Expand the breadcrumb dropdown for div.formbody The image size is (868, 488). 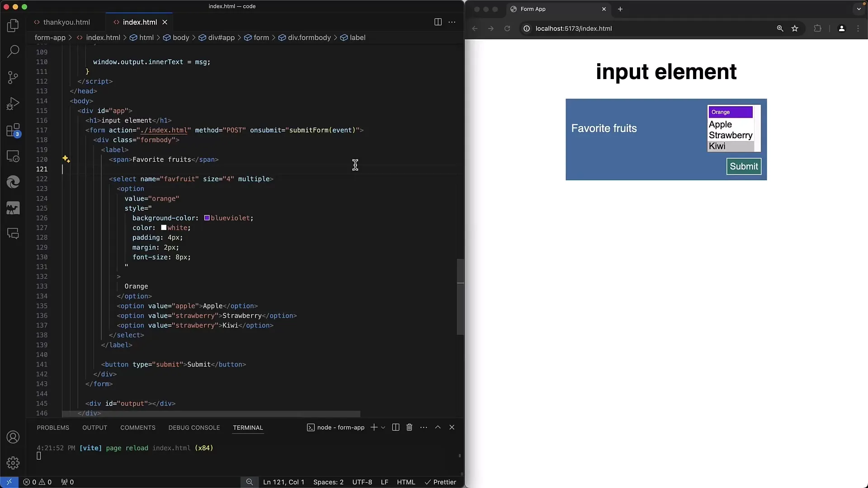(309, 38)
